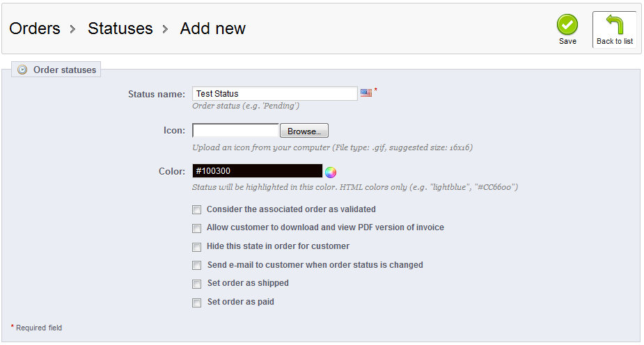This screenshot has height=345, width=644.
Task: Check 'Hide this state in order for customer'
Action: 197,247
